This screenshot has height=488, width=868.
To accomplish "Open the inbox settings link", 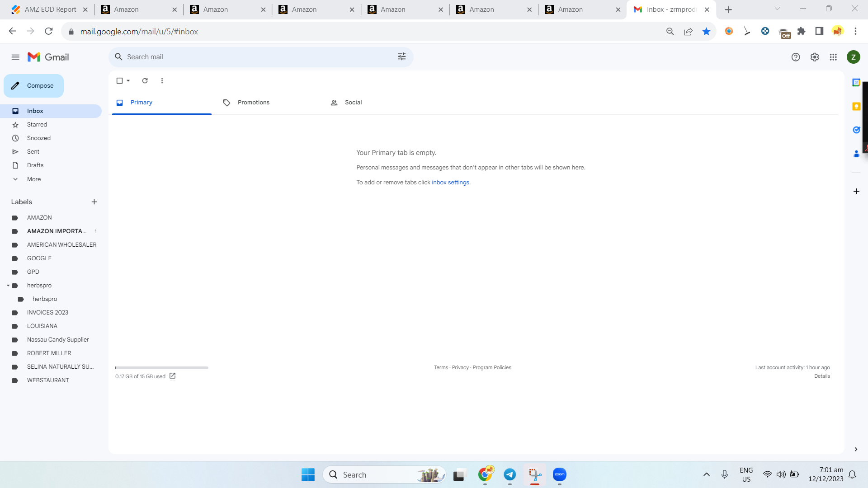I will point(450,182).
